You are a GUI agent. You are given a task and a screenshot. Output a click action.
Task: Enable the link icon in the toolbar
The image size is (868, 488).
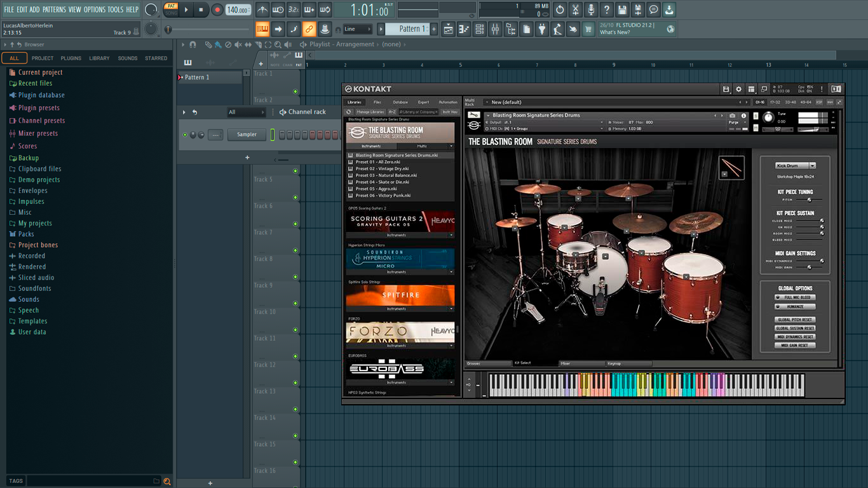(x=309, y=29)
